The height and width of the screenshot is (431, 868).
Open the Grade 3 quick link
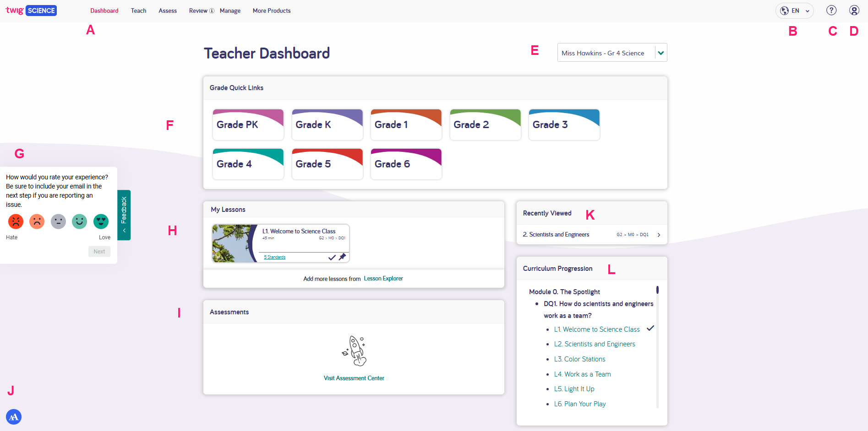(x=564, y=124)
